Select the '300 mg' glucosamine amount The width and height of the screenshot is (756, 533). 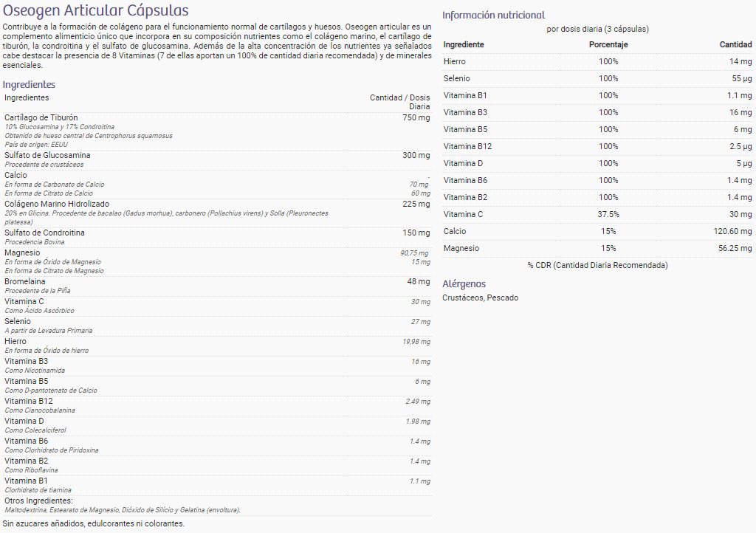pos(416,155)
